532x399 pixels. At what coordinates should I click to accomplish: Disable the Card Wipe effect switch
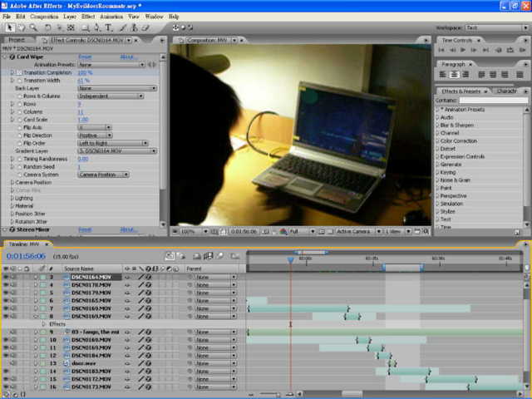click(x=12, y=57)
